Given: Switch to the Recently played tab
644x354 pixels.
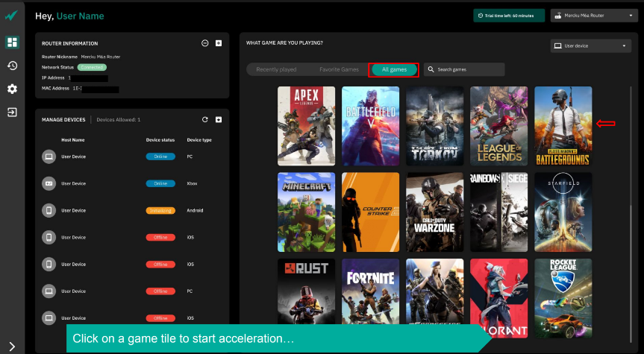Looking at the screenshot, I should point(276,69).
